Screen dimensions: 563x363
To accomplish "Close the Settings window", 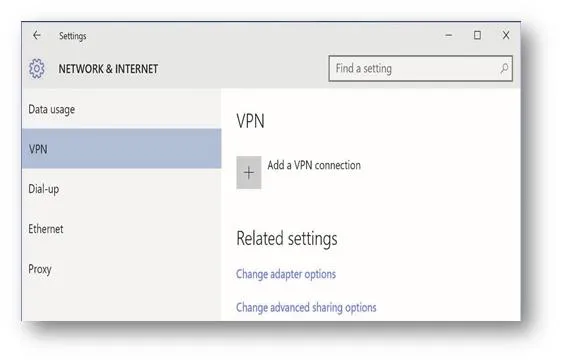I will tap(506, 35).
